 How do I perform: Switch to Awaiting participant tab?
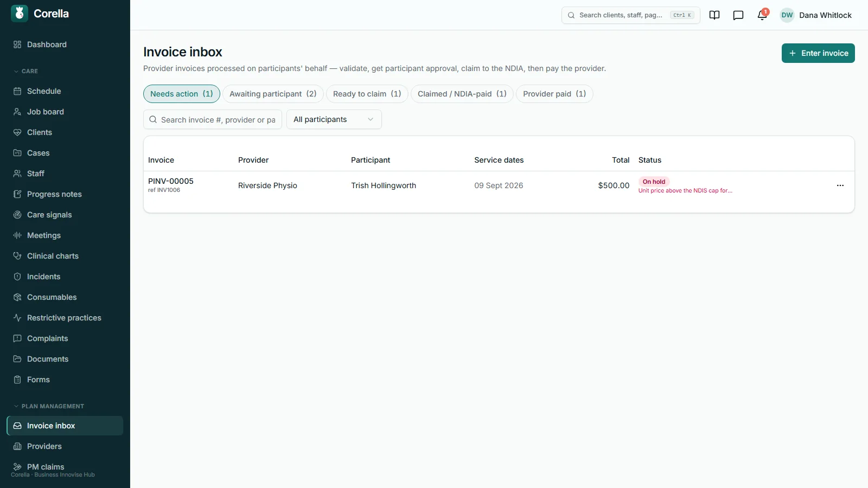[x=273, y=94]
